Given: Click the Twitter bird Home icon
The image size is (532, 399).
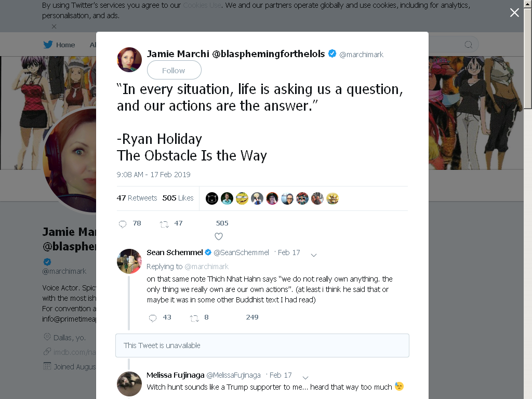Looking at the screenshot, I should pos(48,45).
